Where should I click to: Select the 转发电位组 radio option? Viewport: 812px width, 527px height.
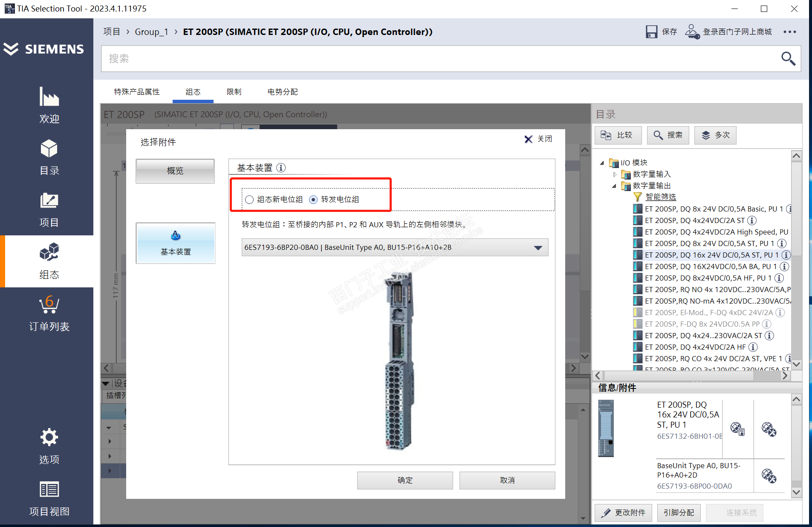(x=313, y=200)
